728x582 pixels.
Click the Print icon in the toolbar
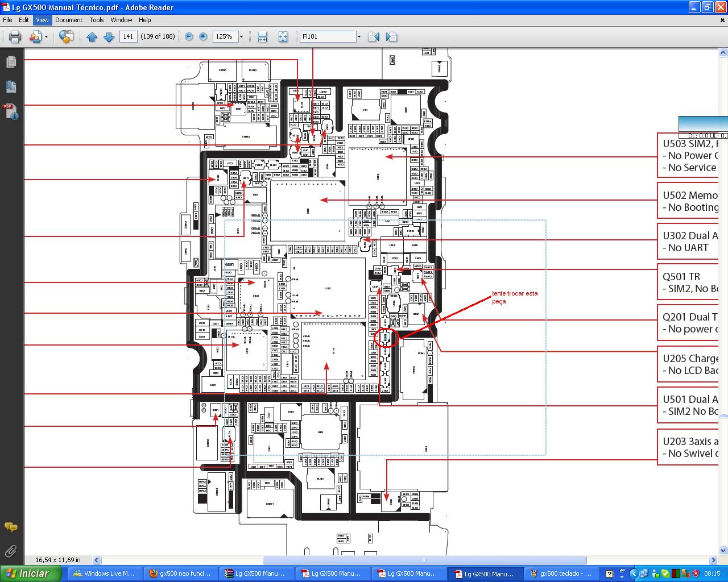(15, 37)
